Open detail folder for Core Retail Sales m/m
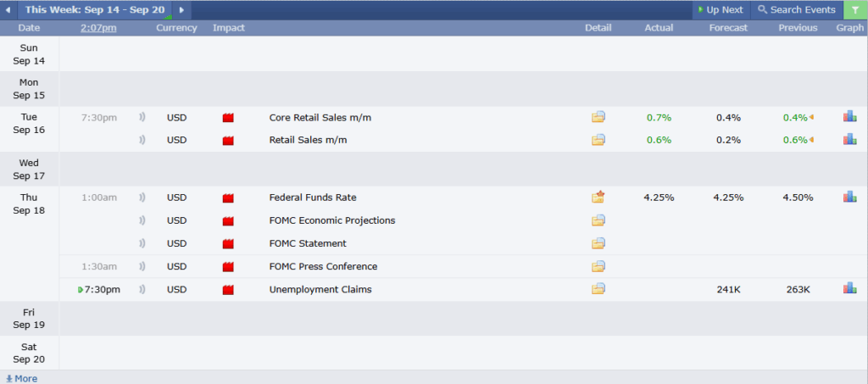This screenshot has width=868, height=384. coord(598,117)
